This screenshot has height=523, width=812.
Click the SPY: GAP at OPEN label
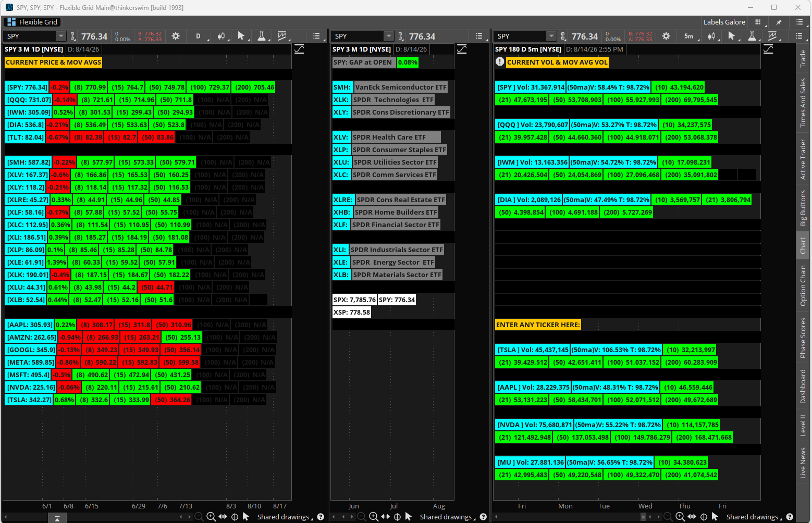363,62
